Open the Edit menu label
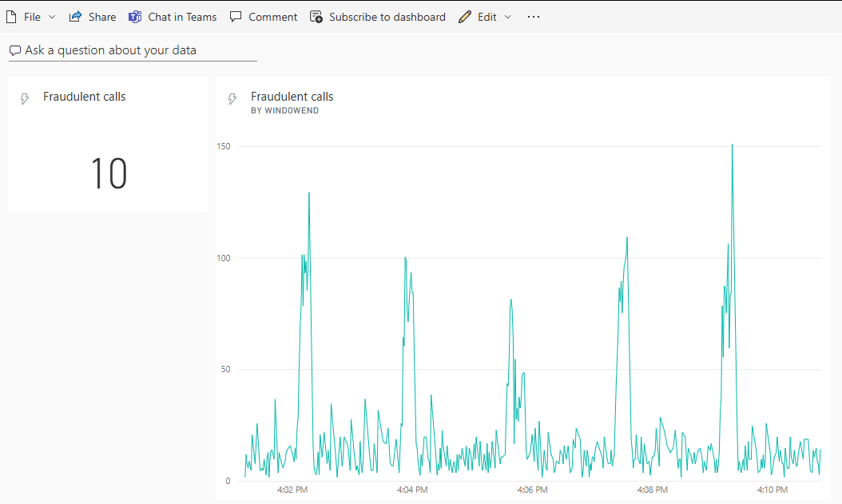 [487, 18]
